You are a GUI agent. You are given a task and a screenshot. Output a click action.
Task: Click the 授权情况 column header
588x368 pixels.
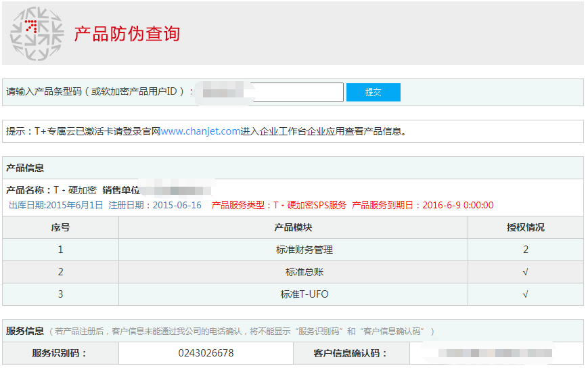[x=525, y=227]
